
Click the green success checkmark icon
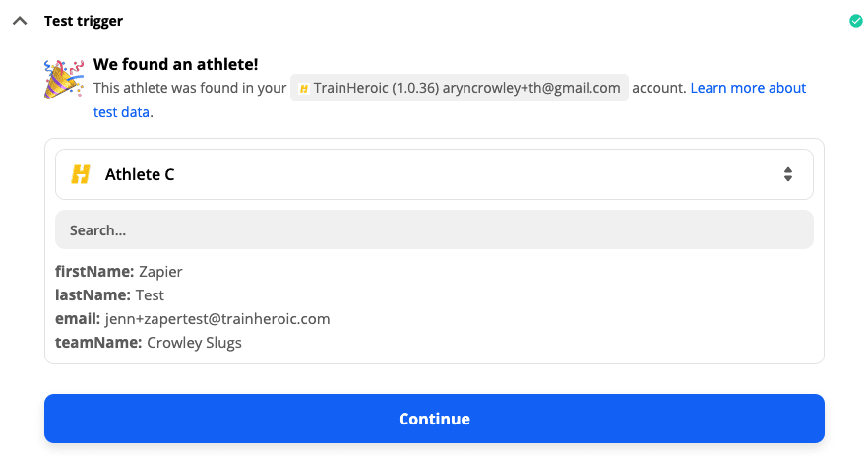click(855, 21)
